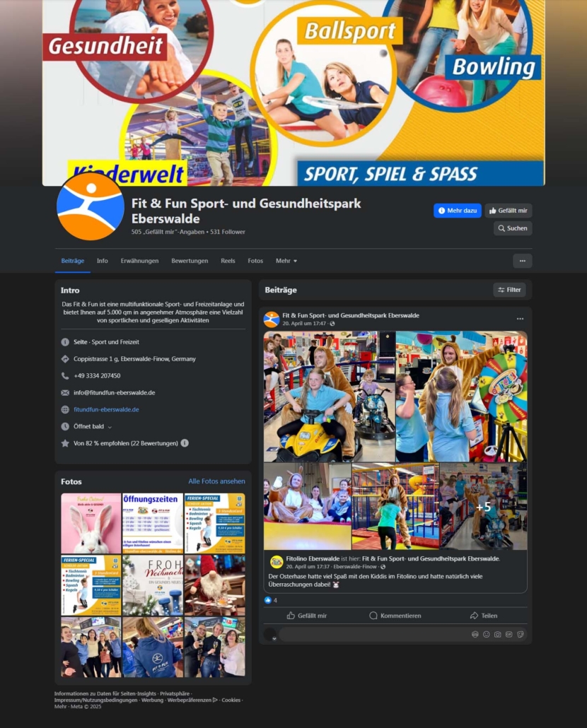Expand the Öffnet bald opening hours
Viewport: 587px width, 728px height.
(110, 427)
